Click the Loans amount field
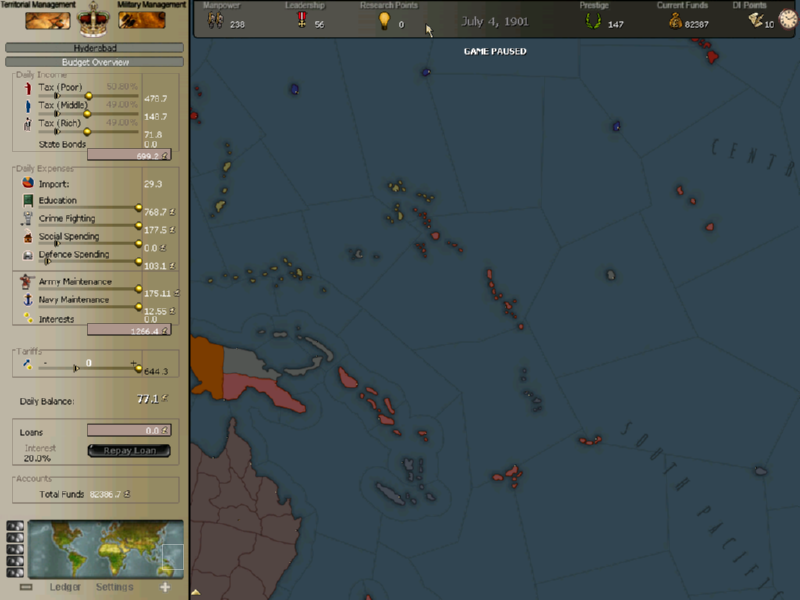 point(129,431)
